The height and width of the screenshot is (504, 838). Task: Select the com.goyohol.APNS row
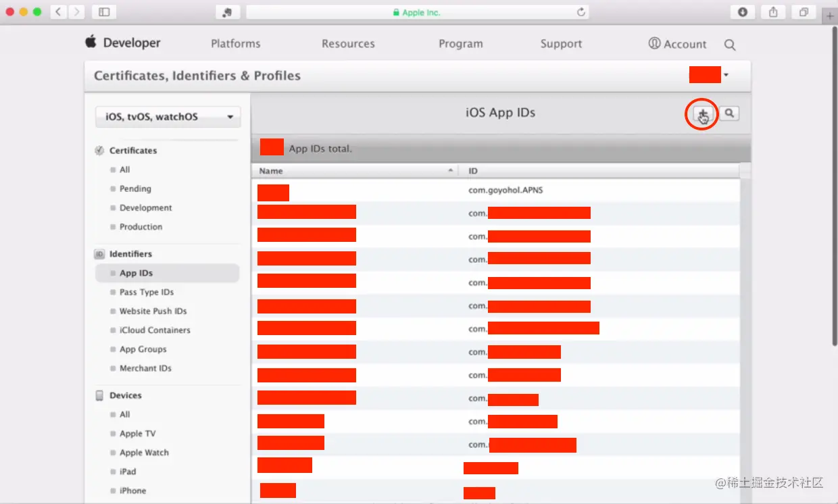point(495,191)
